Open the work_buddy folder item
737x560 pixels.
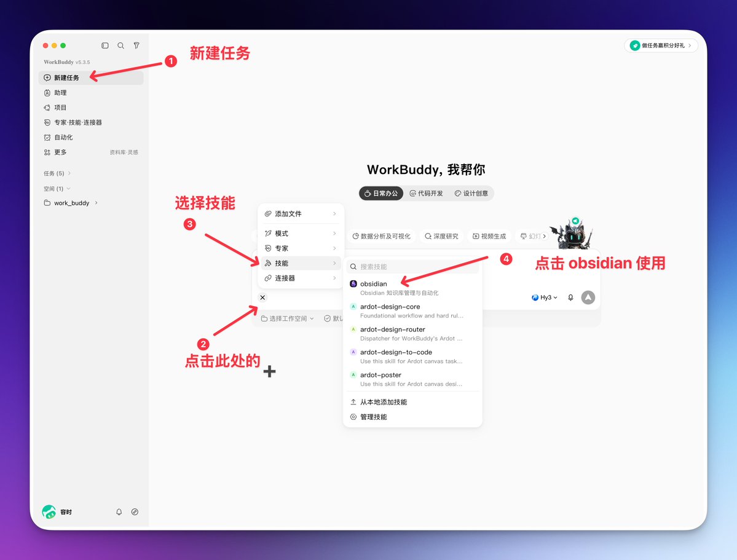(x=71, y=203)
